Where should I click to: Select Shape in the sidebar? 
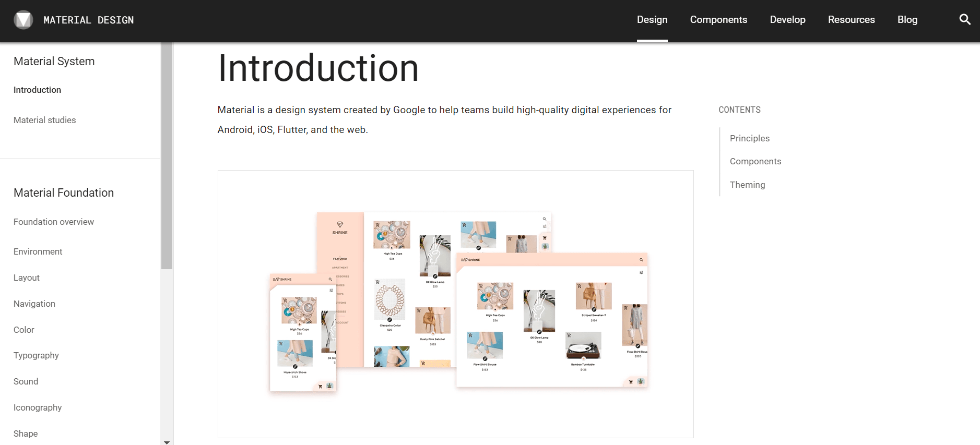[x=26, y=434]
